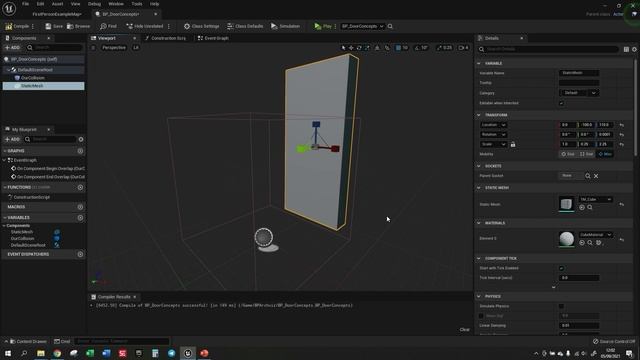The height and width of the screenshot is (360, 640).
Task: Set Mobility to Stationary
Action: click(x=586, y=154)
